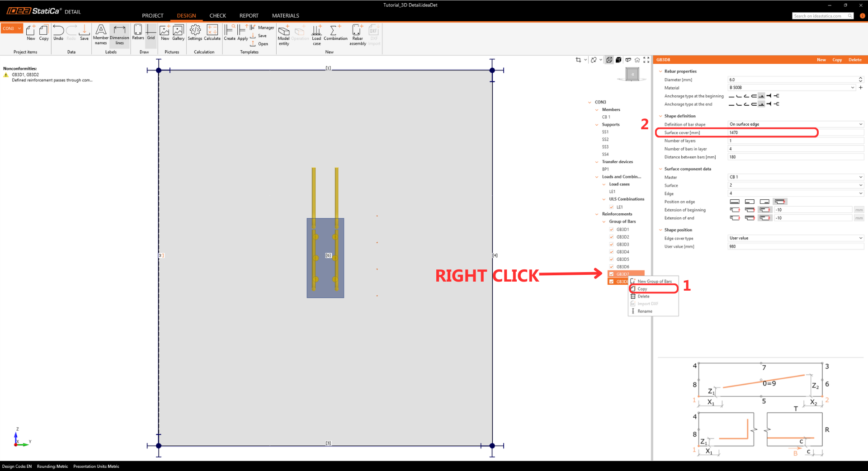This screenshot has width=868, height=471.
Task: Choose New Group of Bars in context menu
Action: (x=653, y=282)
